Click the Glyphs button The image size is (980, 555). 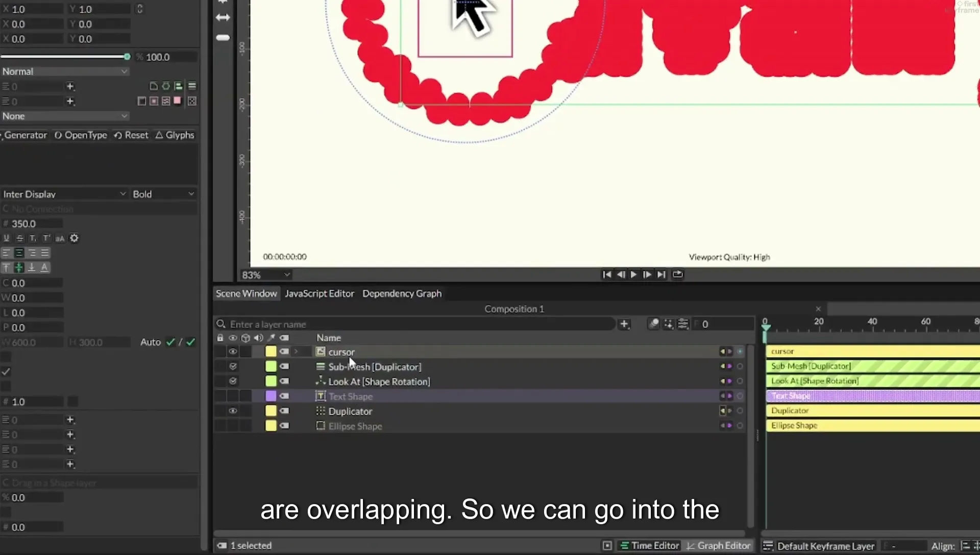coord(175,135)
